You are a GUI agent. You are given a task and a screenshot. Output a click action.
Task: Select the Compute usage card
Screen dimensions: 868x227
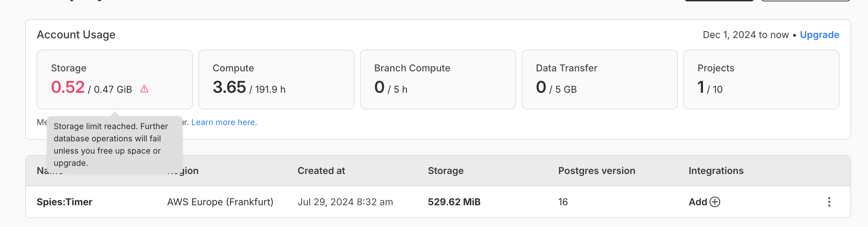click(276, 80)
